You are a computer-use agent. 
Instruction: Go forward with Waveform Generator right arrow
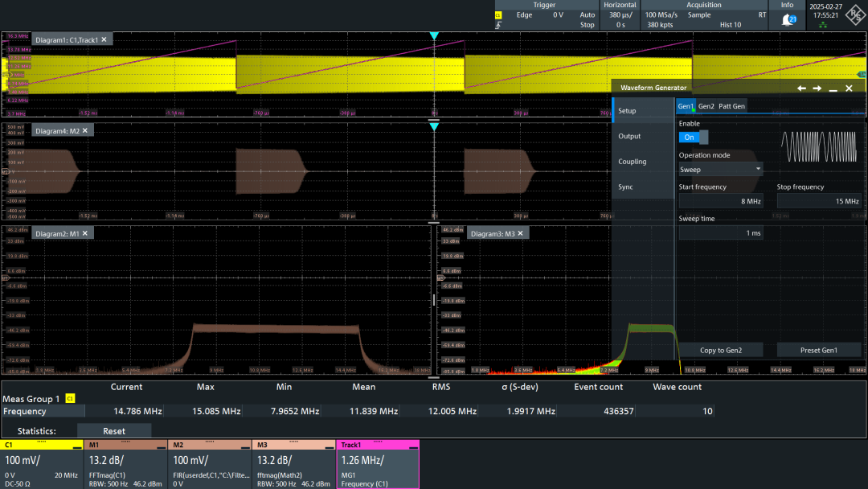point(817,88)
